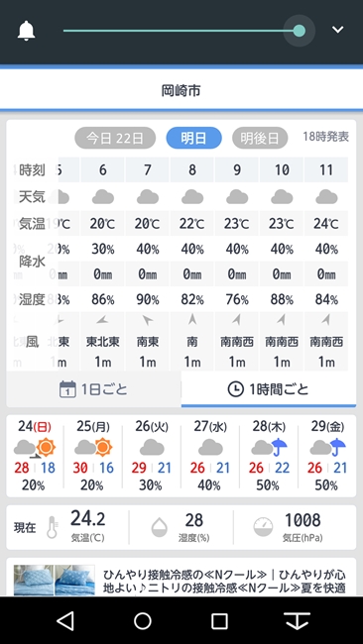The width and height of the screenshot is (363, 644).
Task: Click the clock icon beside 1時間ごと
Action: [236, 389]
